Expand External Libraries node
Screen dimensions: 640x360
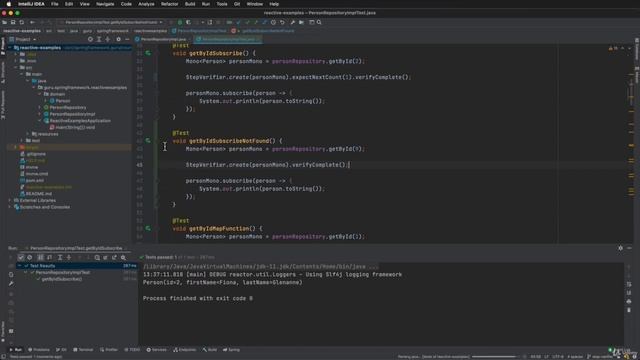pos(10,200)
